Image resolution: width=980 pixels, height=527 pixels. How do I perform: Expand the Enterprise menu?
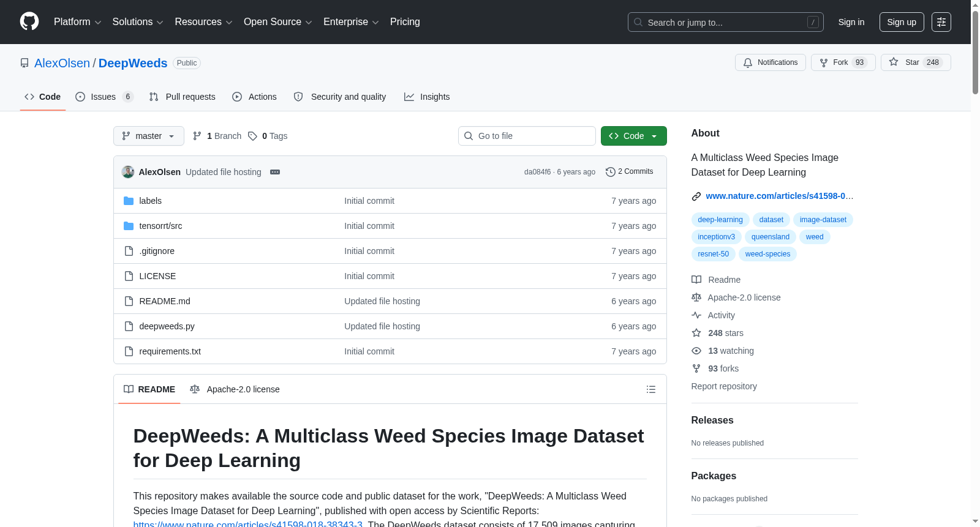(351, 22)
